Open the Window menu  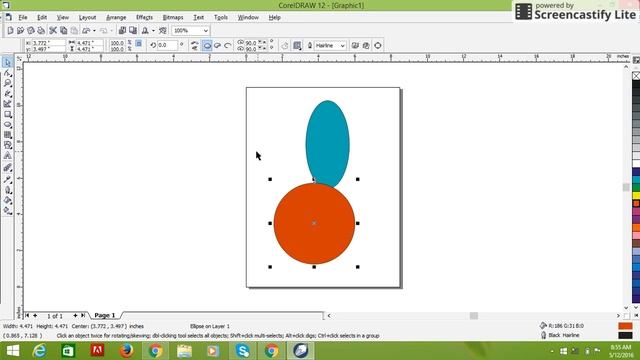[x=248, y=18]
